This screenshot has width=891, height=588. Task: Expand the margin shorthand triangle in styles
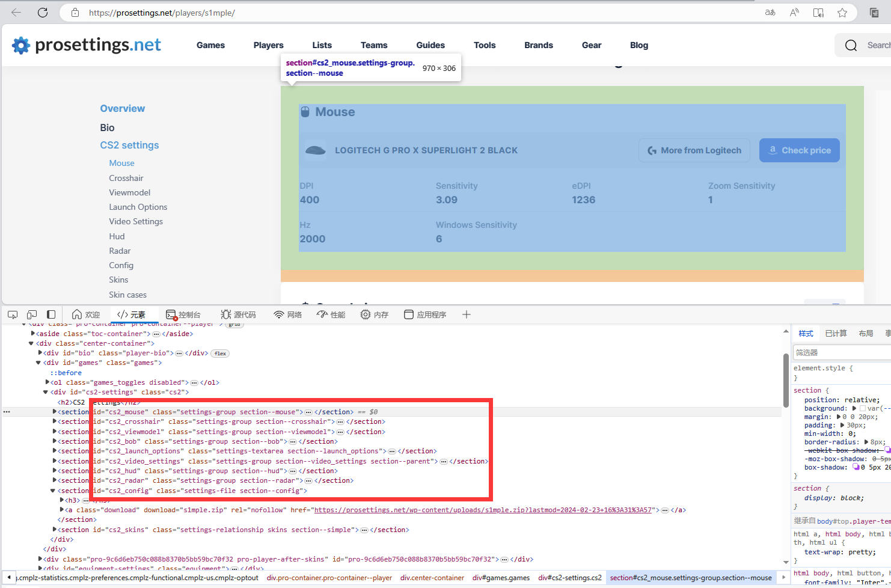click(x=839, y=417)
